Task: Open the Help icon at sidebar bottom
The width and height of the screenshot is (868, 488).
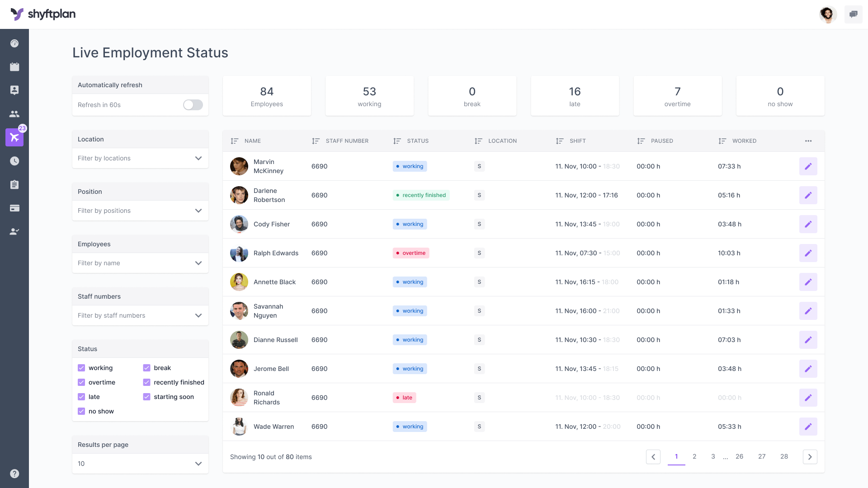Action: [x=14, y=474]
